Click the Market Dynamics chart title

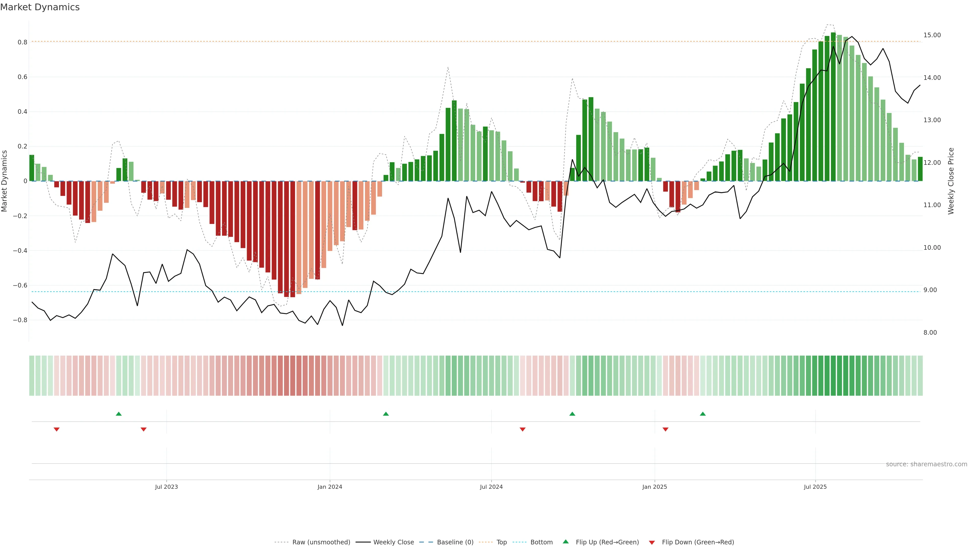pyautogui.click(x=40, y=7)
